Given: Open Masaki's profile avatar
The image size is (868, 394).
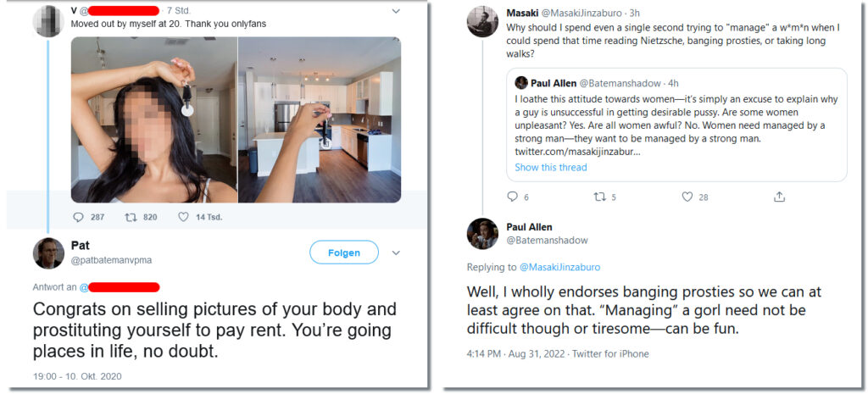Looking at the screenshot, I should [482, 21].
